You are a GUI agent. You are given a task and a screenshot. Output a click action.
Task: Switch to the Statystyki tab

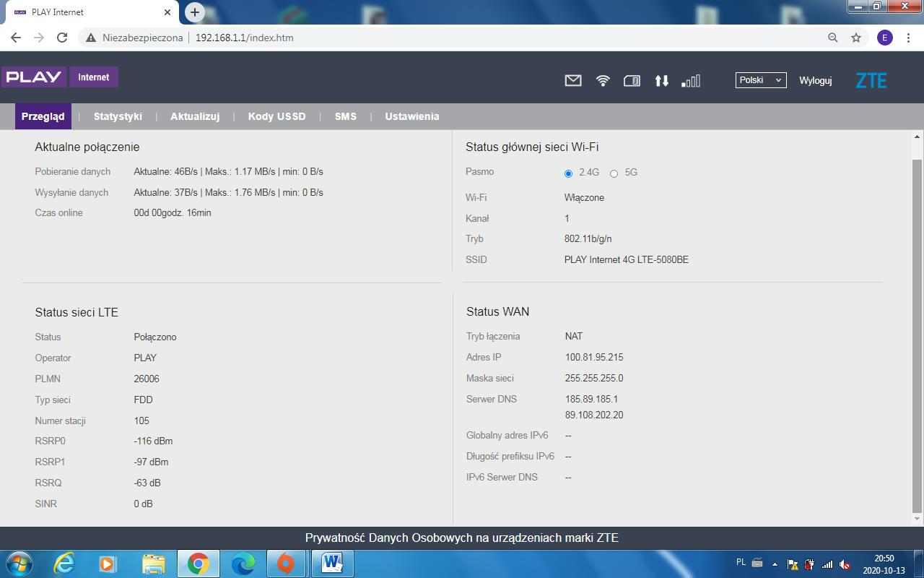click(118, 116)
